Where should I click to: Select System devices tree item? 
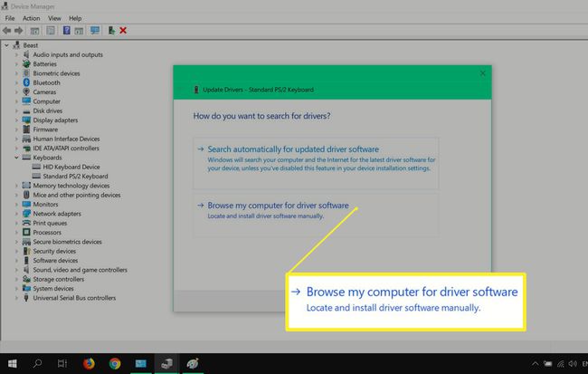click(53, 288)
